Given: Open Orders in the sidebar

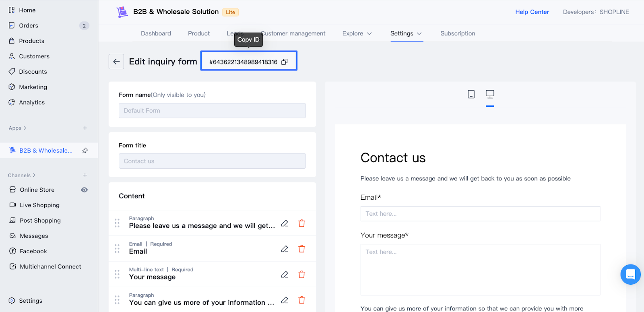Looking at the screenshot, I should (x=29, y=26).
